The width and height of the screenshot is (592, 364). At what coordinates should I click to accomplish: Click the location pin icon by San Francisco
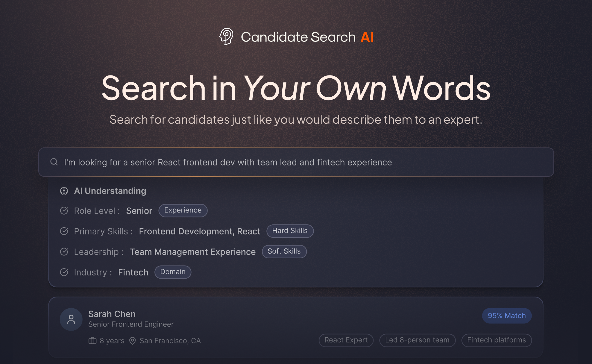click(132, 340)
